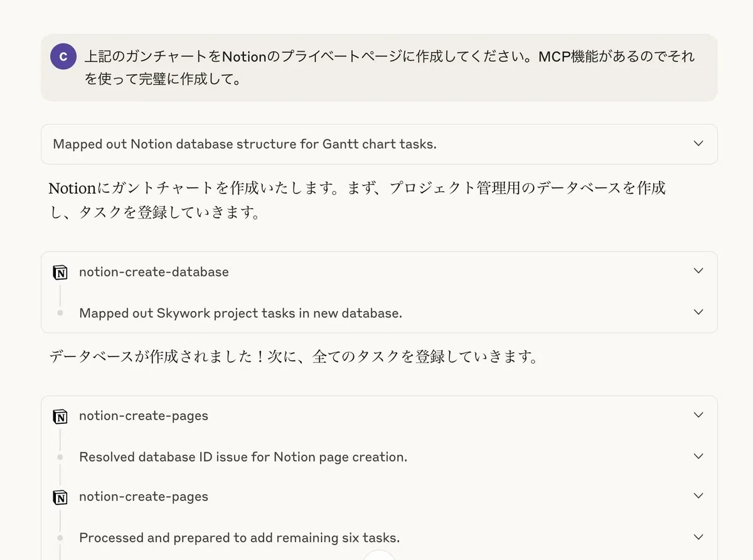This screenshot has height=560, width=753.
Task: Click bullet dot beside "Resolved database ID issue"
Action: click(60, 457)
